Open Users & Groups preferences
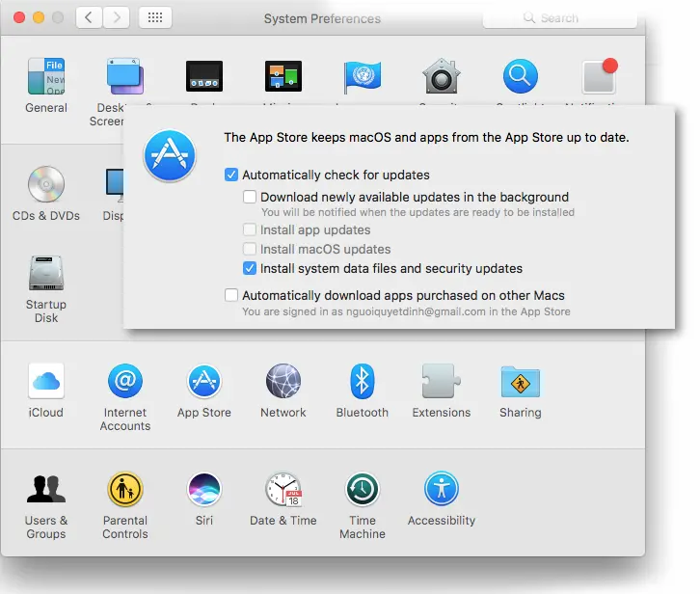 46,491
